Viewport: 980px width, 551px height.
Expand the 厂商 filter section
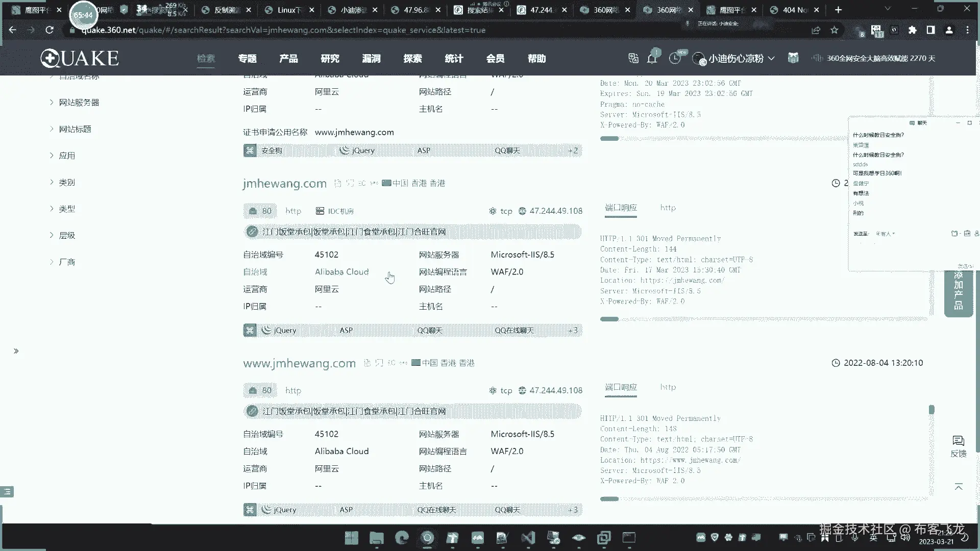66,262
